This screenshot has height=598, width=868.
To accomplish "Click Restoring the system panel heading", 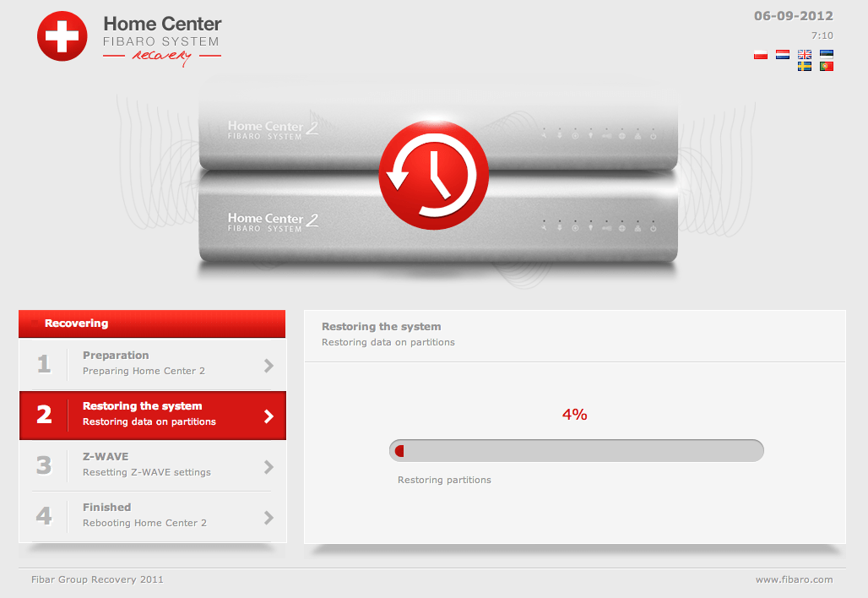I will pos(382,327).
